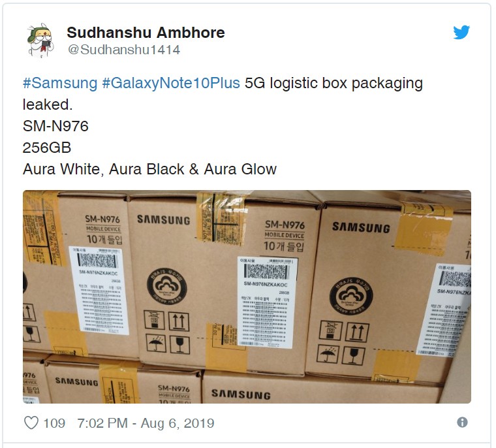Click the 109 likes count

pos(54,423)
